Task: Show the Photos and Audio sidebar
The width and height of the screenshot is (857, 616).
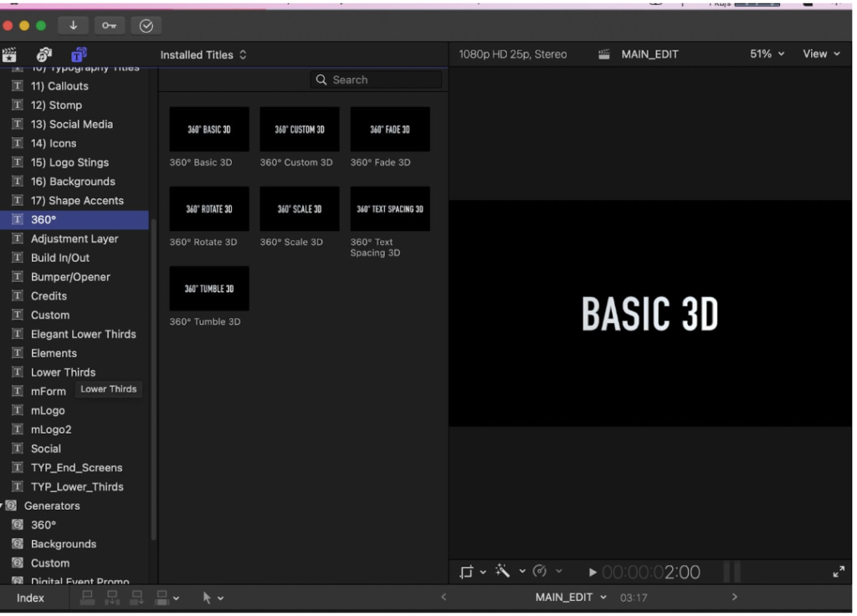Action: [44, 54]
